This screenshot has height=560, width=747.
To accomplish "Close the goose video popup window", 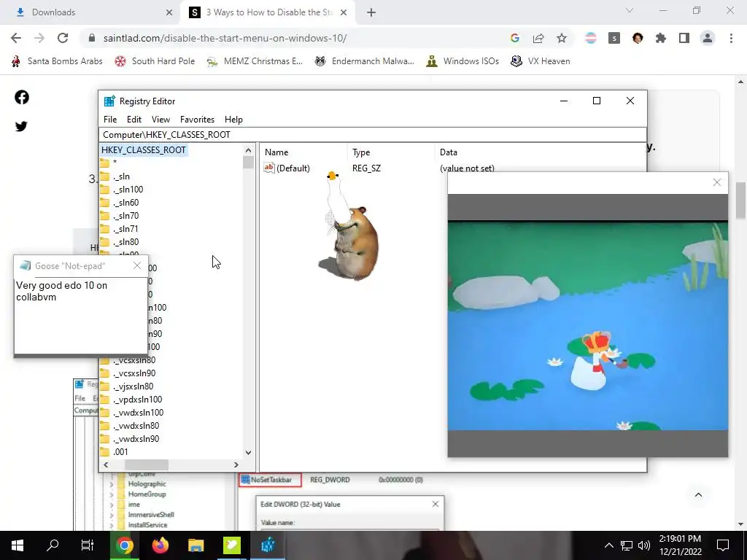I will [716, 182].
